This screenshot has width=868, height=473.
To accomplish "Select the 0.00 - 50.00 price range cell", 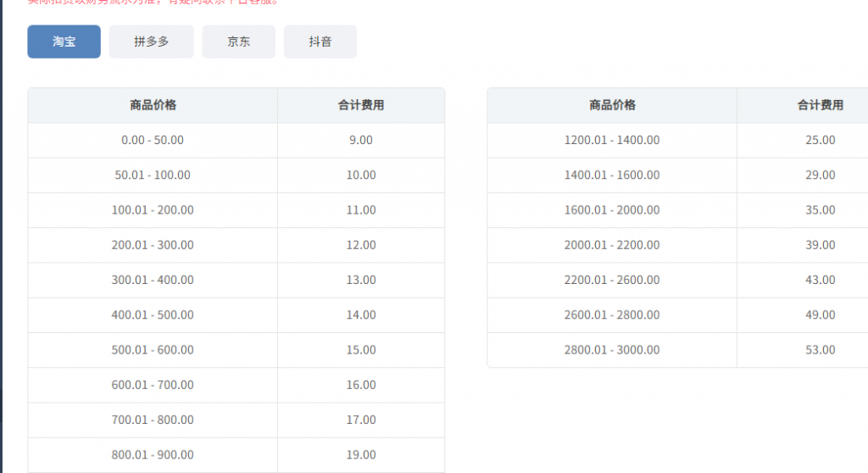I will point(153,140).
